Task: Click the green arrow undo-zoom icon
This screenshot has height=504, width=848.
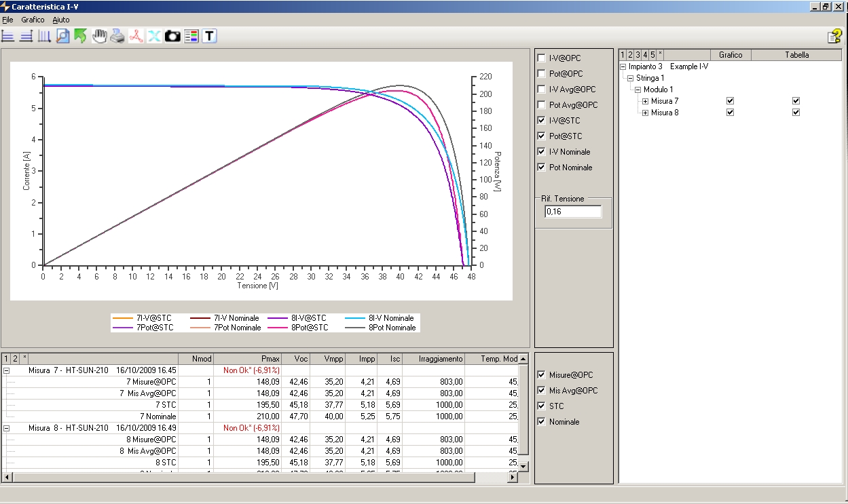Action: (x=81, y=36)
